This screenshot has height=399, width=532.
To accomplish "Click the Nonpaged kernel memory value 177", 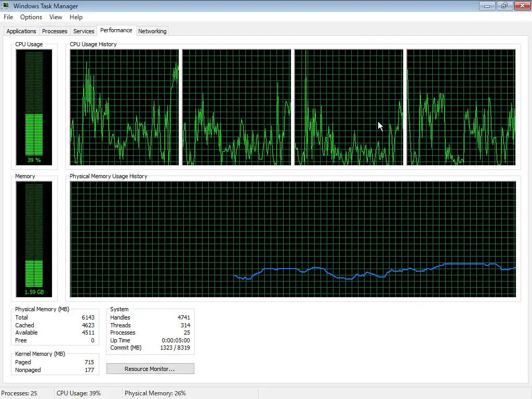I will [x=89, y=370].
